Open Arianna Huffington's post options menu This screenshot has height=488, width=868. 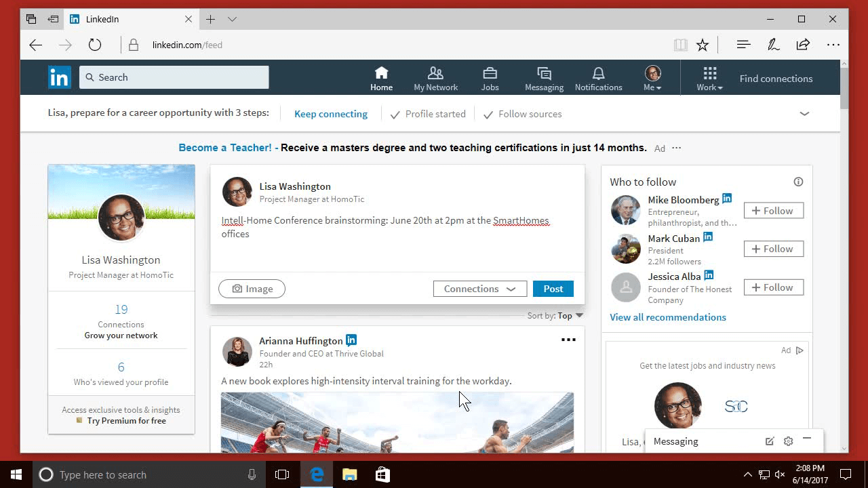point(568,339)
